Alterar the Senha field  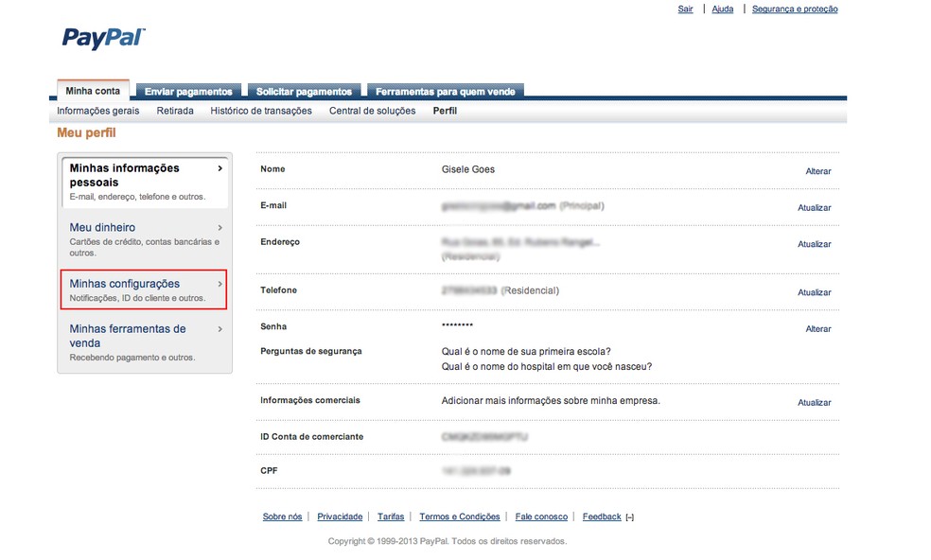click(x=817, y=328)
